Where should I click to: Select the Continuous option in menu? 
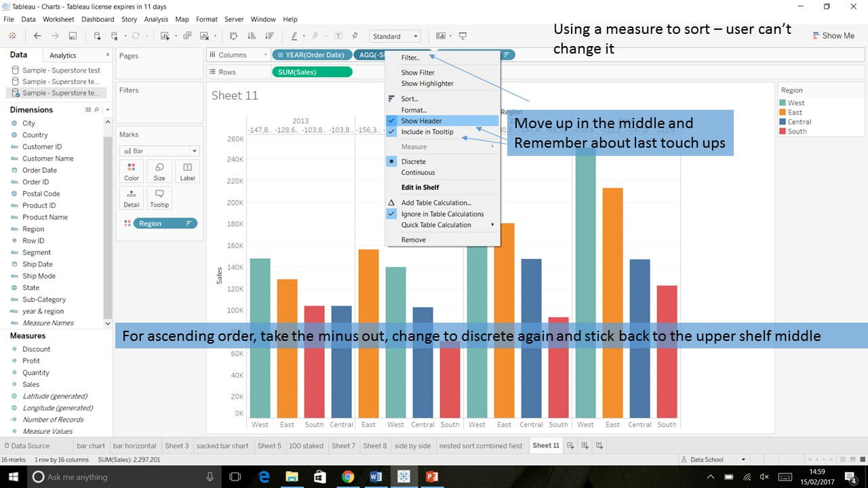click(418, 173)
